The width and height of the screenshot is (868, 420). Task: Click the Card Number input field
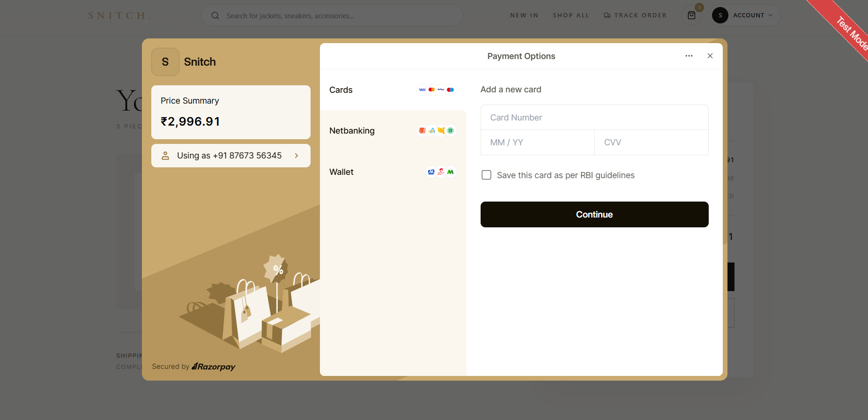click(594, 117)
